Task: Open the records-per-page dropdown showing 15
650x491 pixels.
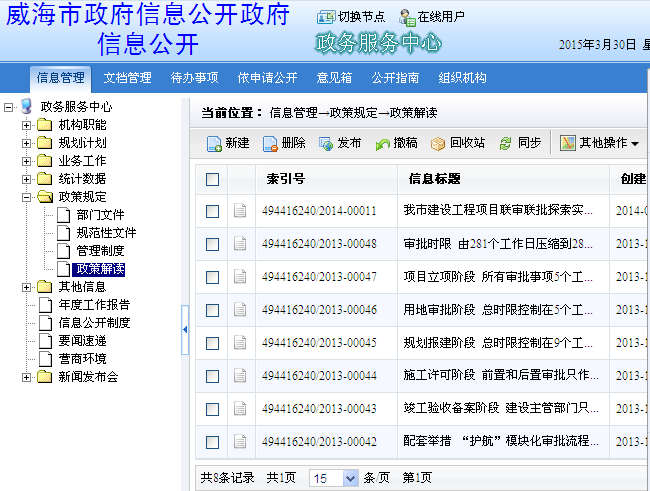Action: pyautogui.click(x=333, y=478)
